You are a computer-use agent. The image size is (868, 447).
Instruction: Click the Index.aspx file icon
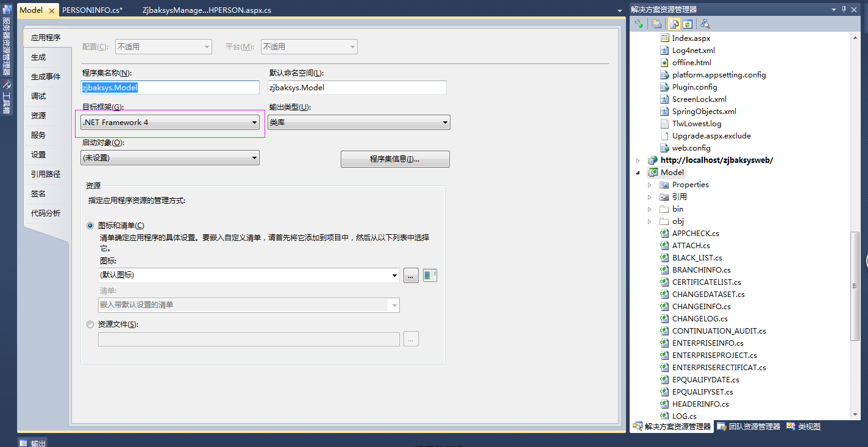point(665,38)
